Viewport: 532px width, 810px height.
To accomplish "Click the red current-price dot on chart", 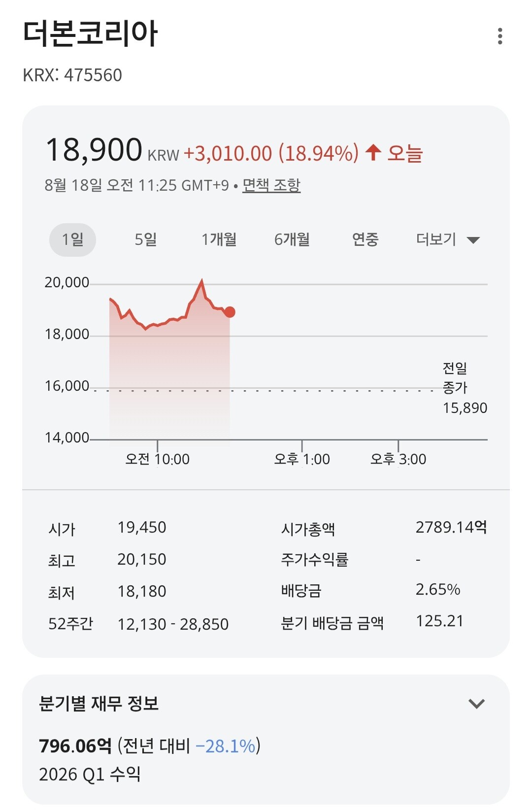I will [230, 312].
